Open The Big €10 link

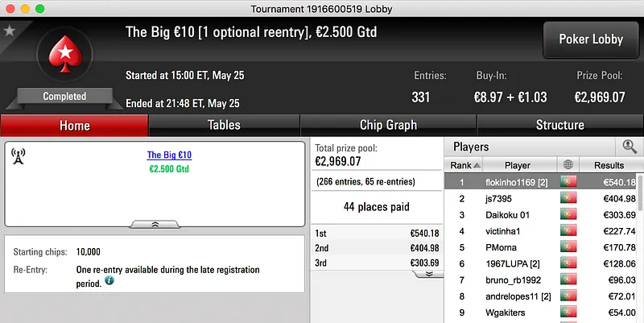click(169, 155)
